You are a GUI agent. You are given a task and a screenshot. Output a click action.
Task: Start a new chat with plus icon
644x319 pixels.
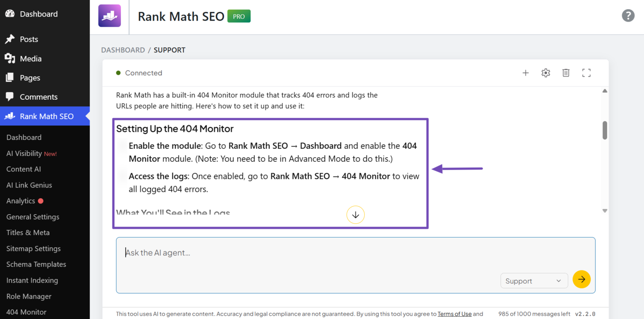[525, 73]
